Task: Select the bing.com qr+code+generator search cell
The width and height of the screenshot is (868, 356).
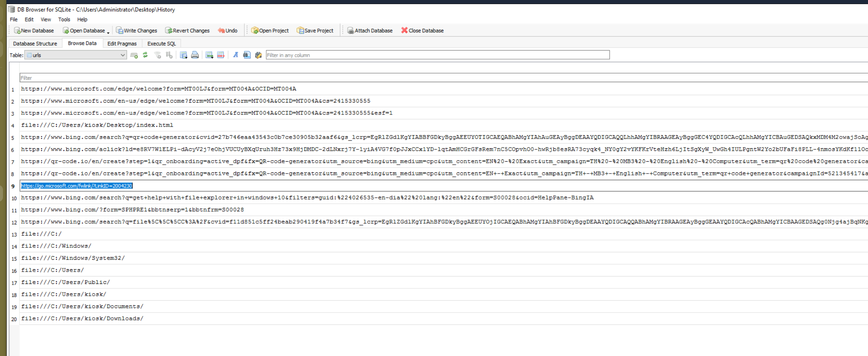Action: 444,137
